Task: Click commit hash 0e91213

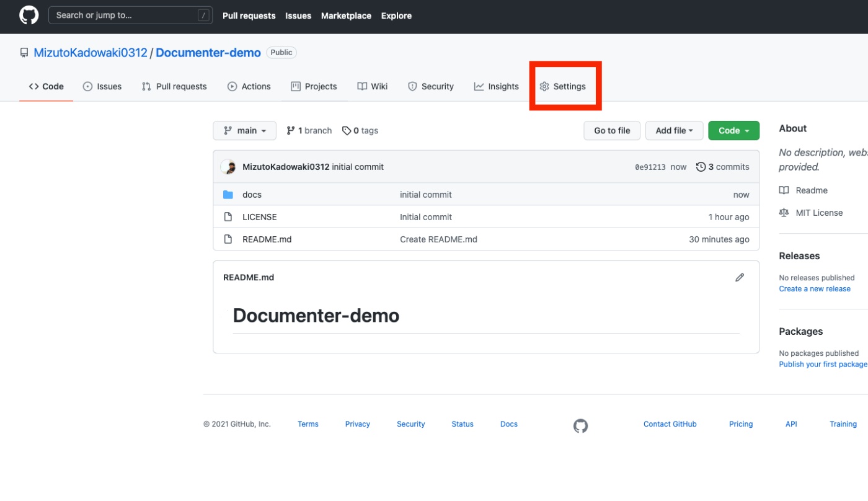Action: click(650, 167)
